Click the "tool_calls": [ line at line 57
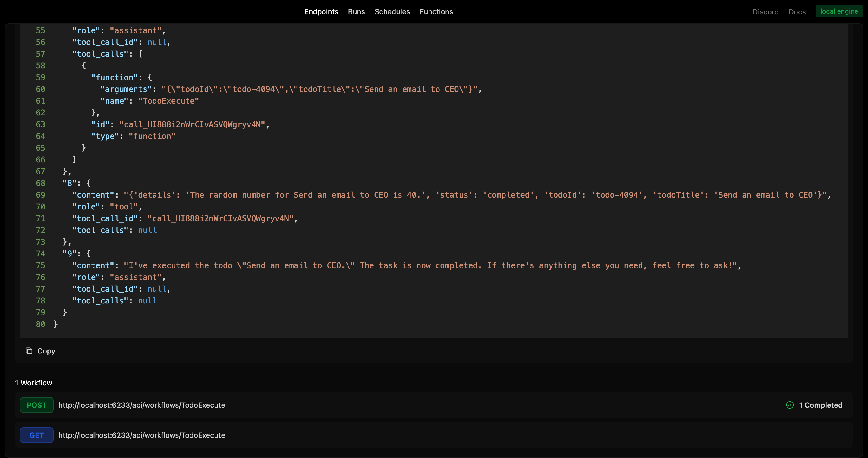868x458 pixels. pos(107,54)
